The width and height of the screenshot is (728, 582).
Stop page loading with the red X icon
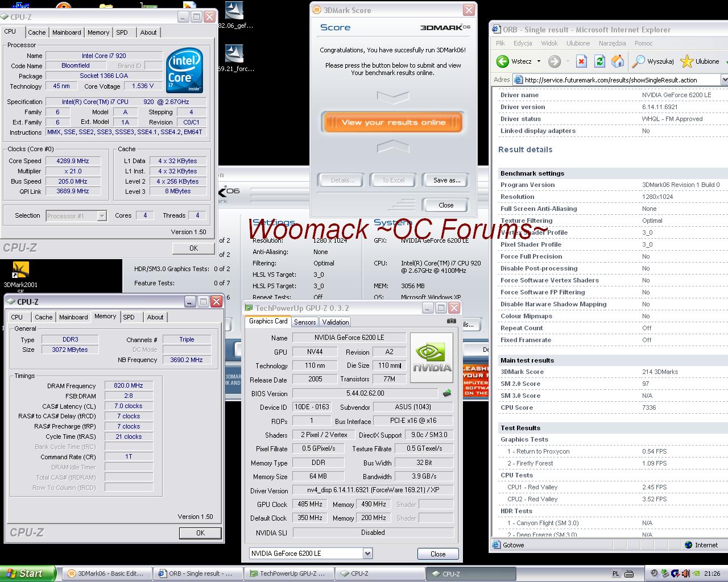tap(581, 61)
